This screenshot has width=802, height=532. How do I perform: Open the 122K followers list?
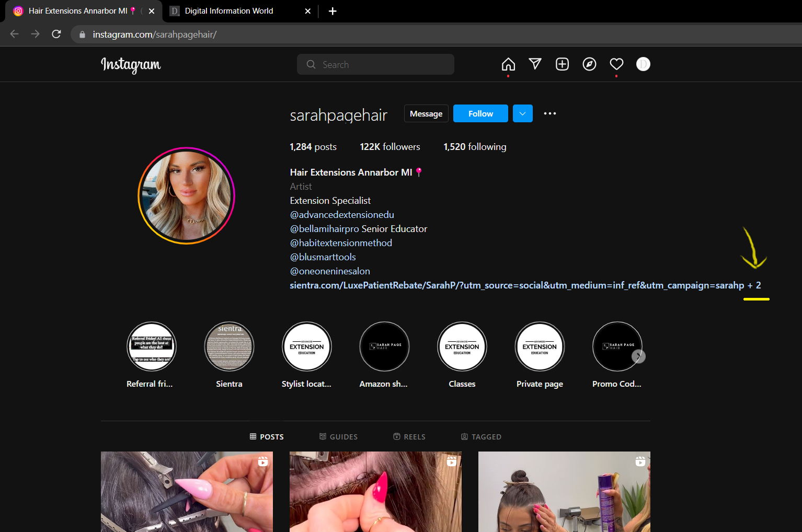pyautogui.click(x=390, y=147)
